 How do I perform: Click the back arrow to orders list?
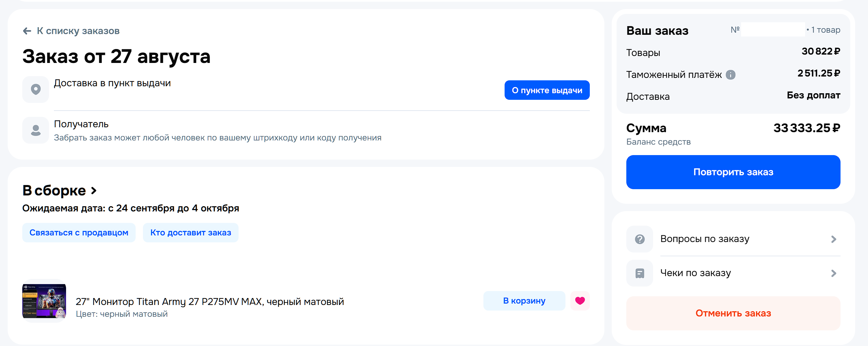point(27,31)
